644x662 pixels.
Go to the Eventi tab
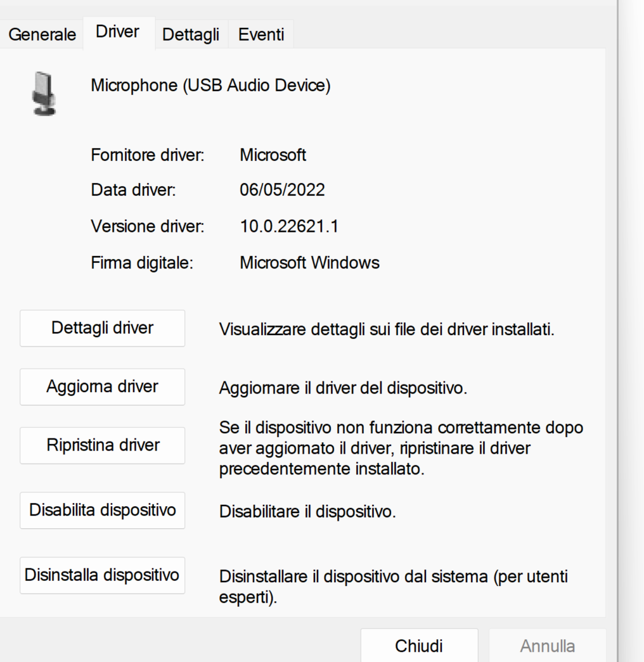tap(261, 35)
